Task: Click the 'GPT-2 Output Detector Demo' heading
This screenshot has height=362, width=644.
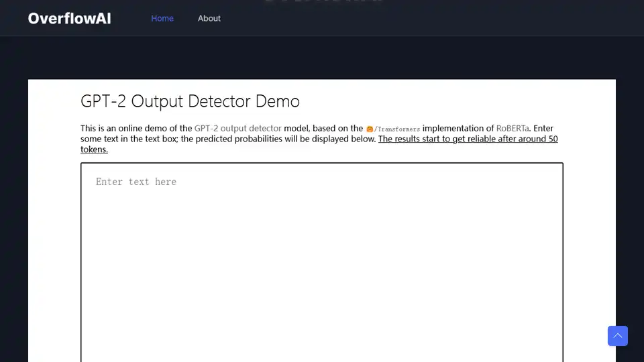Action: [x=190, y=101]
